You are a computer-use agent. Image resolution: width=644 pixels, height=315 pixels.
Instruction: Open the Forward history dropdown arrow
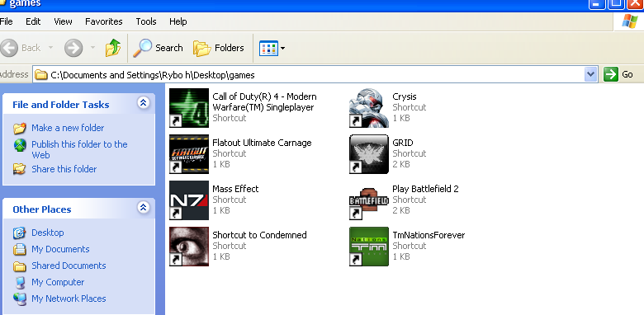(x=92, y=48)
